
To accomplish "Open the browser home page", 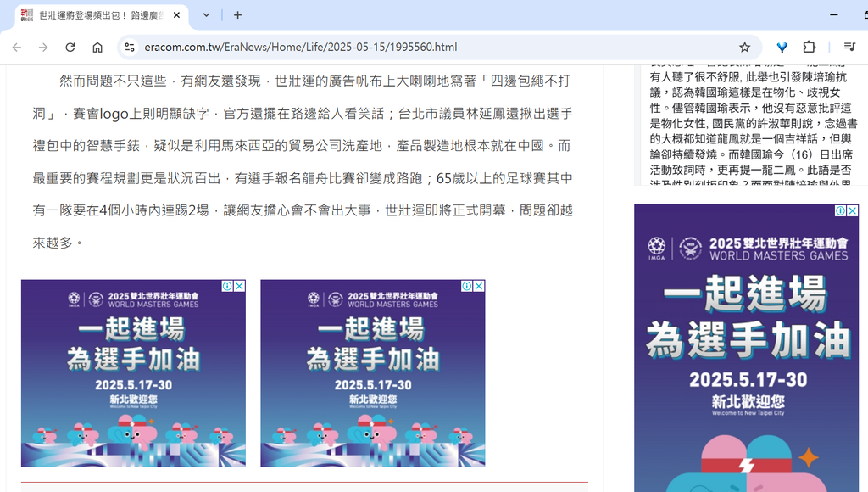I will (x=97, y=48).
